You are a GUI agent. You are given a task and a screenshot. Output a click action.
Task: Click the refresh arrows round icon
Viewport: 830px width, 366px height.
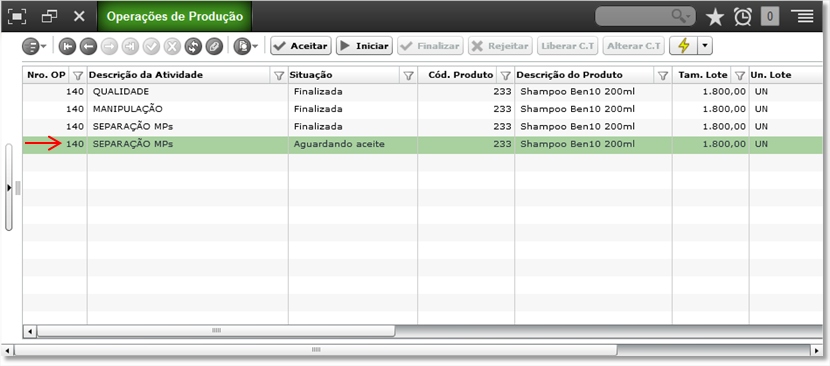point(193,47)
